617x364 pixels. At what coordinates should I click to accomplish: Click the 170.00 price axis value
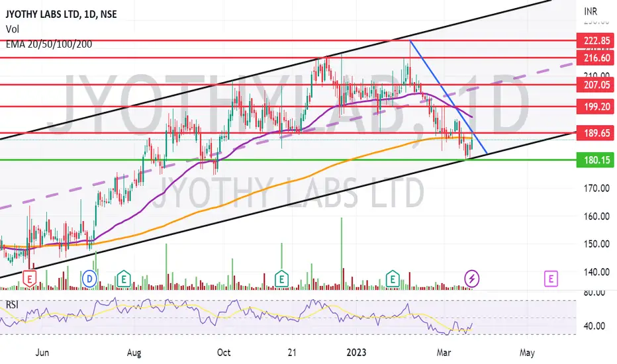click(597, 188)
